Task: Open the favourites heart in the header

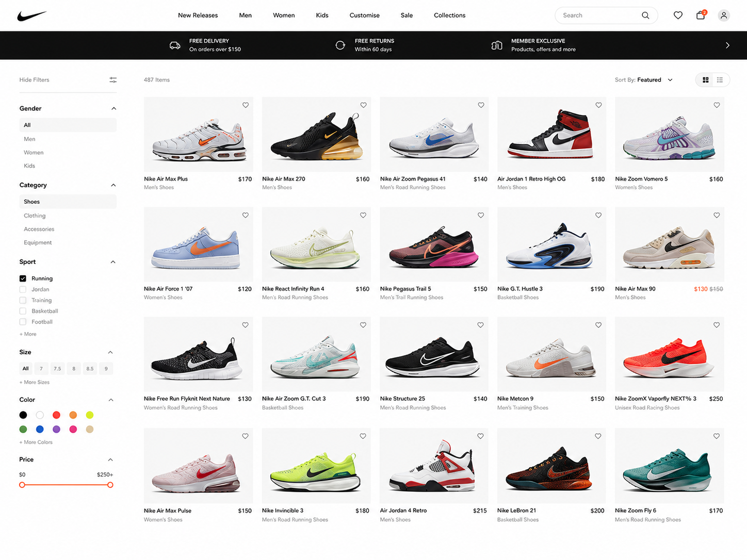Action: (678, 15)
